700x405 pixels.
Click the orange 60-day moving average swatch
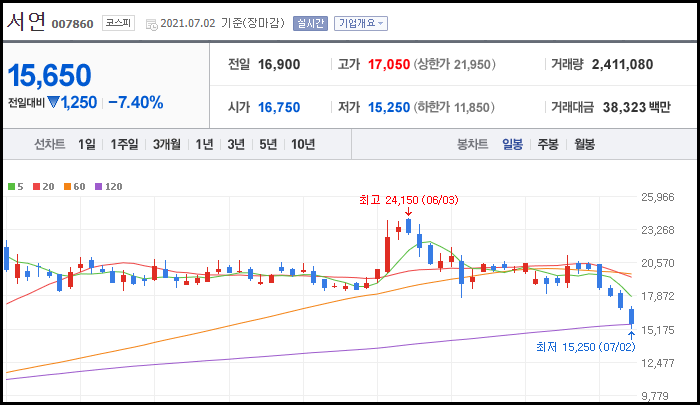click(67, 187)
